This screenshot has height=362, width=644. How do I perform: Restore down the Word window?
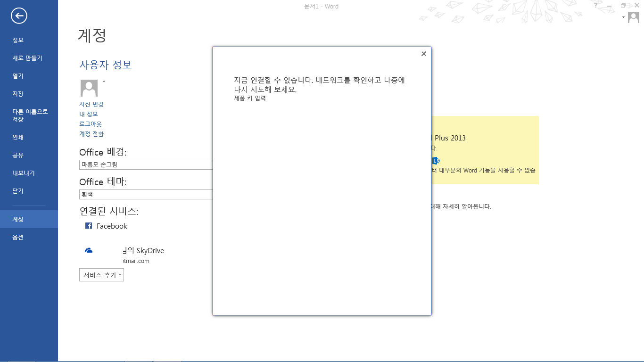tap(623, 6)
